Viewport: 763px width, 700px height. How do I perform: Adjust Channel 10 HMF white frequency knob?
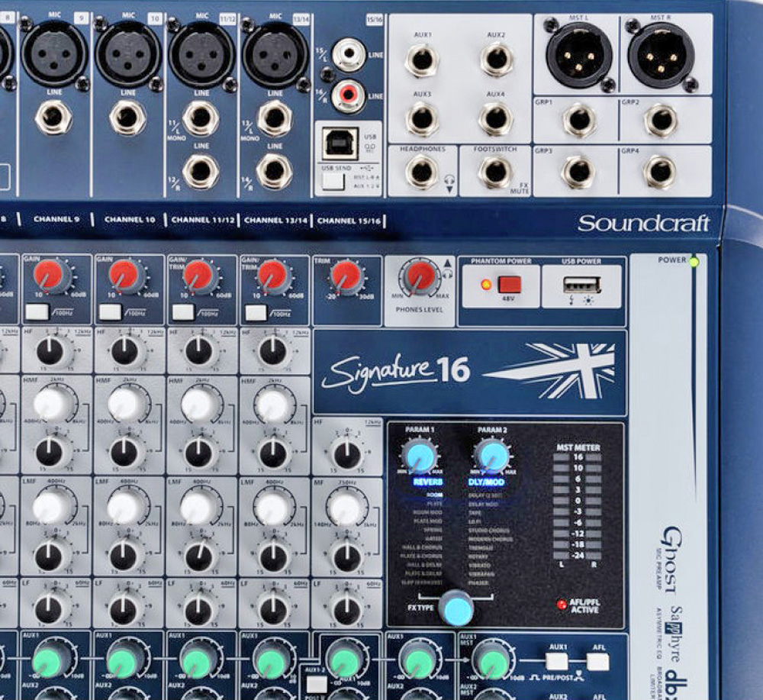point(124,404)
